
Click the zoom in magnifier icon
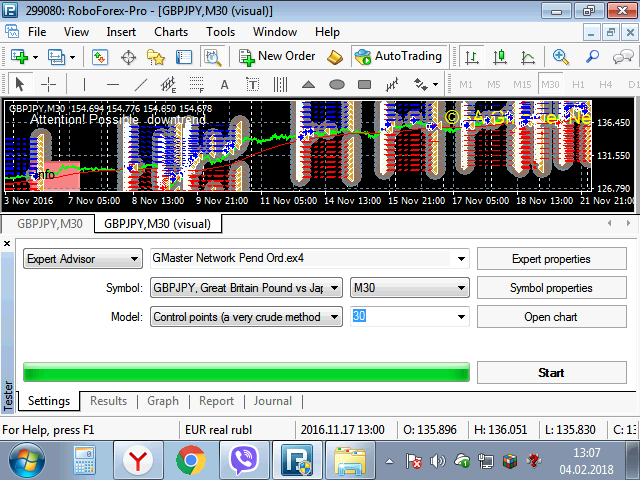point(561,57)
